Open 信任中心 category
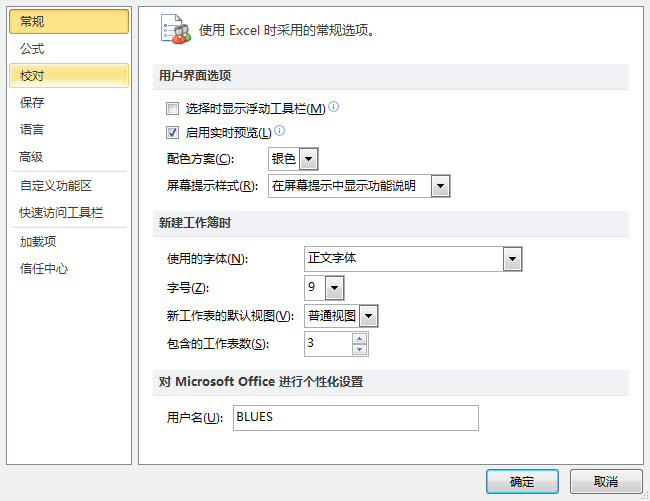Screen dimensions: 650x501 [x=69, y=269]
